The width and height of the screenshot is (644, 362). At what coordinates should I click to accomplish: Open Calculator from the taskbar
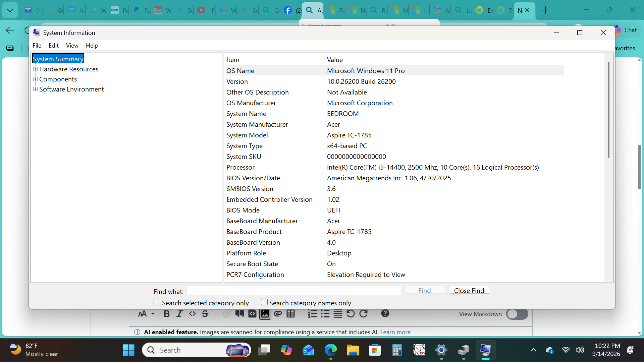397,350
